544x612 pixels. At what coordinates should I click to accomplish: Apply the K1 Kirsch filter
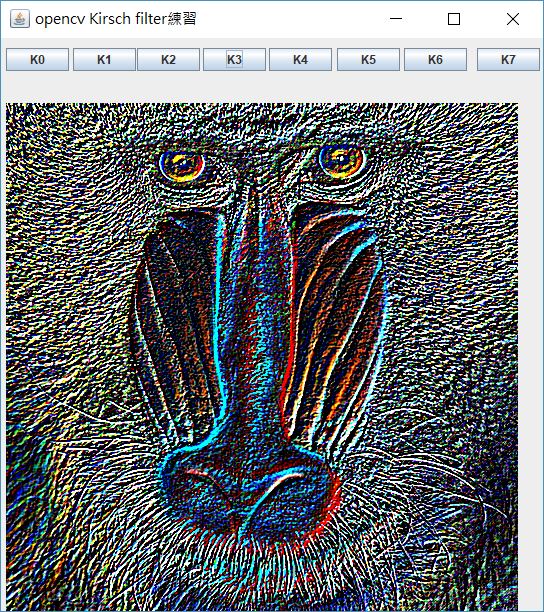[104, 59]
